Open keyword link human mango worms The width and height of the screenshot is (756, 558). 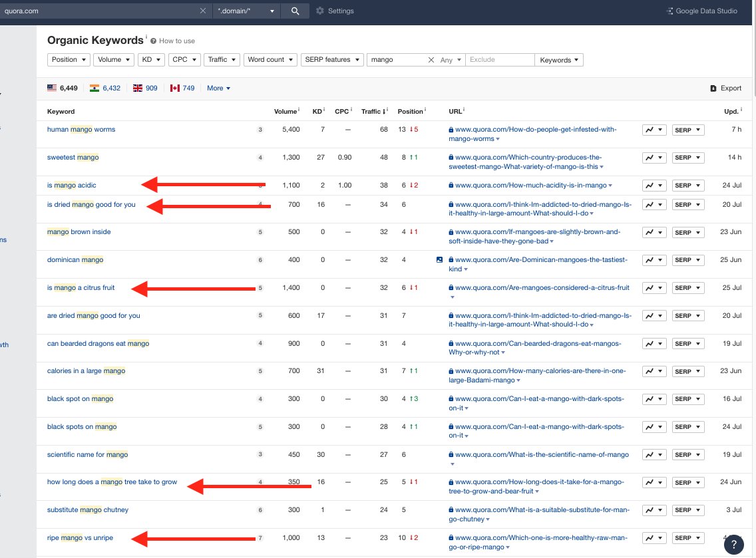[x=81, y=129]
